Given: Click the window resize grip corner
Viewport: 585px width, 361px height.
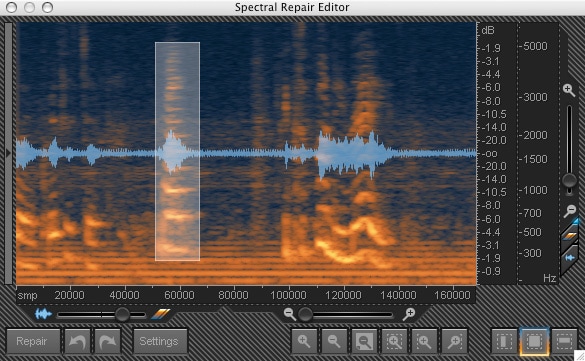Looking at the screenshot, I should 579,355.
